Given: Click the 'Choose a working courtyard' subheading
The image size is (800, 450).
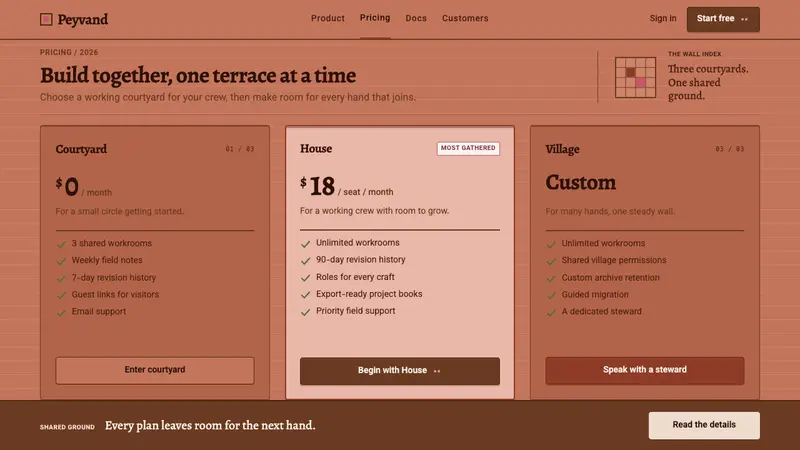Looking at the screenshot, I should point(228,97).
